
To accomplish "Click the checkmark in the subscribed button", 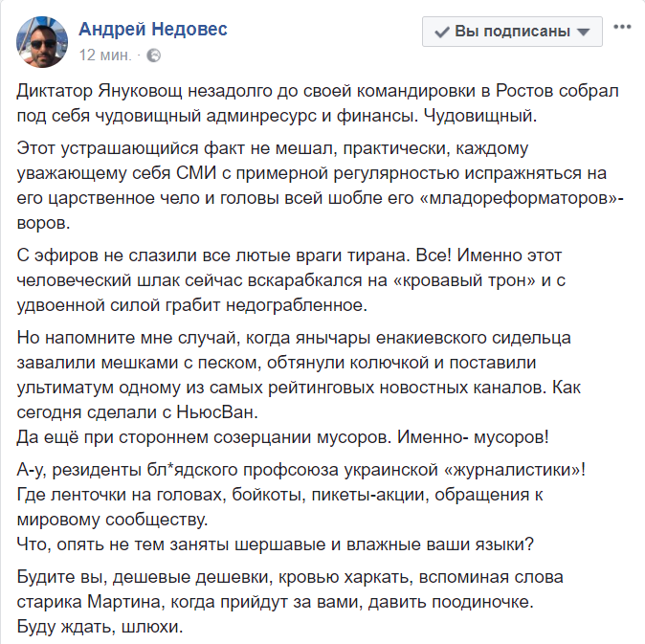I will (442, 32).
